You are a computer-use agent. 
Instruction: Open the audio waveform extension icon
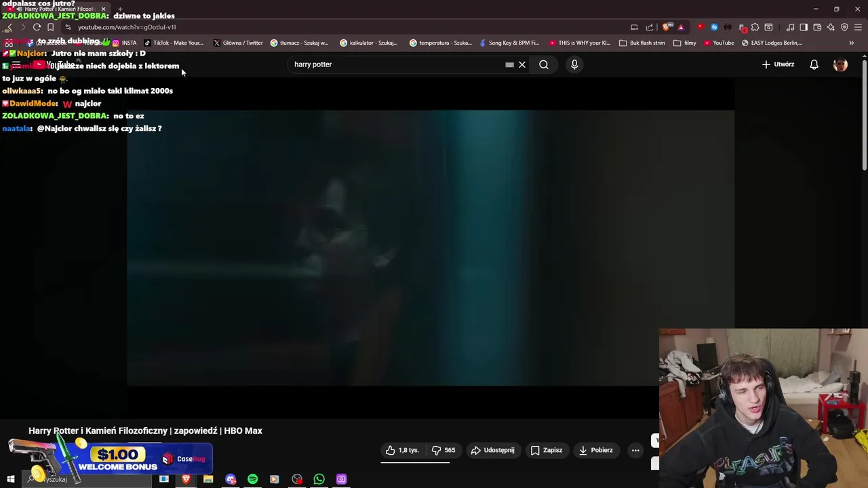(728, 27)
